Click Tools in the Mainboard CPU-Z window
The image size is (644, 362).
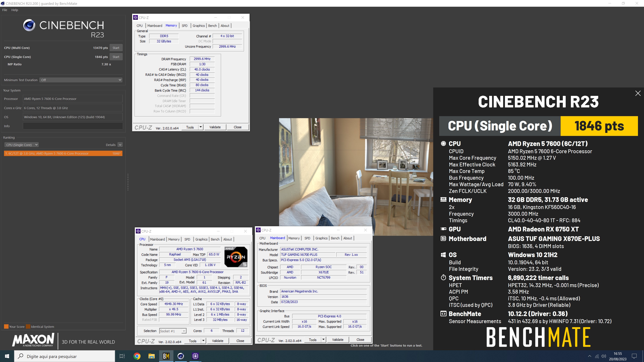pos(312,340)
